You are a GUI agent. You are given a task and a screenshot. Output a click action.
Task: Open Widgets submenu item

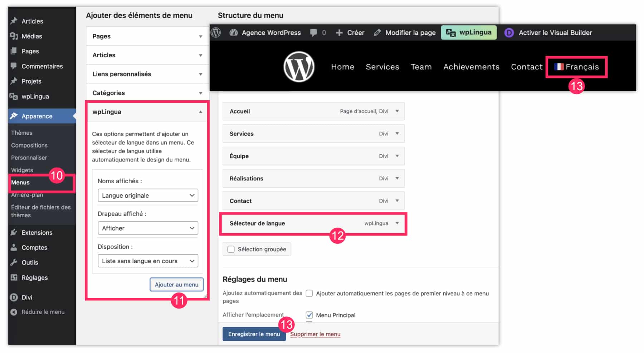click(x=22, y=170)
